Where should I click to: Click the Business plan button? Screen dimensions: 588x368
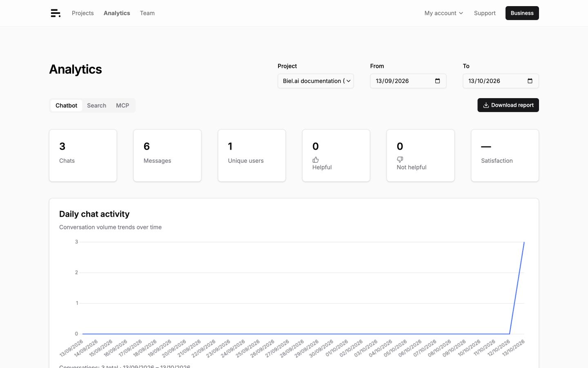522,13
